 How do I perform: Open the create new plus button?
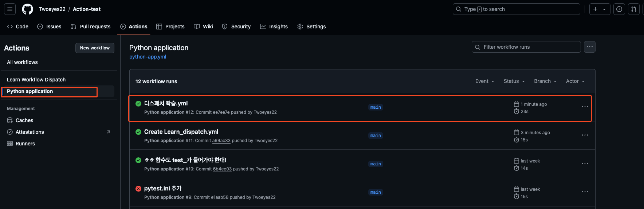point(596,9)
